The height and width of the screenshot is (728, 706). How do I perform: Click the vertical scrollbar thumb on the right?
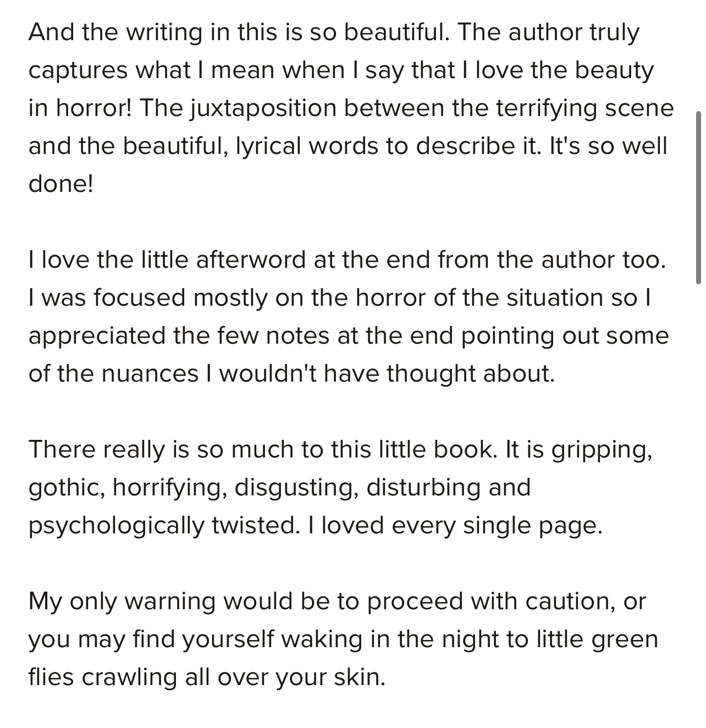click(x=698, y=197)
